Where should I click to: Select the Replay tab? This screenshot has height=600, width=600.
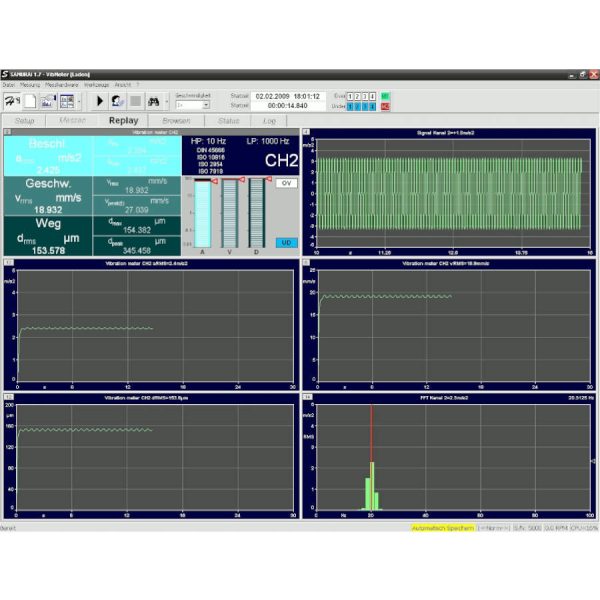pyautogui.click(x=123, y=121)
